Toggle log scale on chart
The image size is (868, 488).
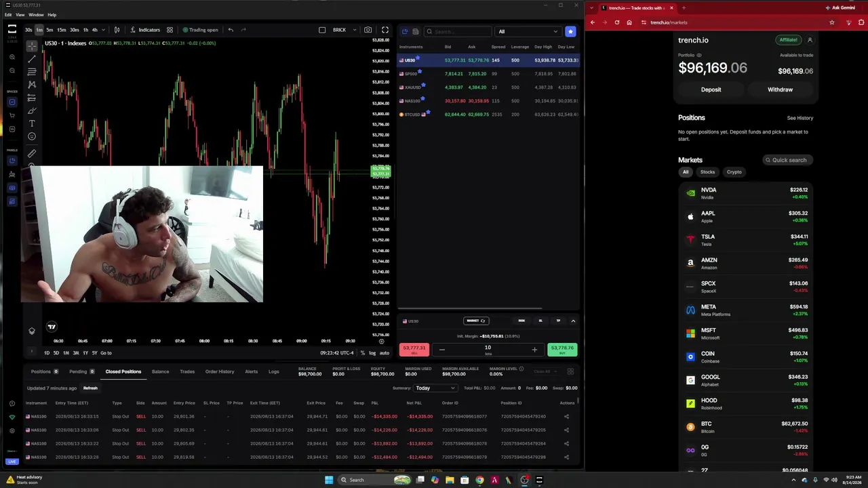372,352
